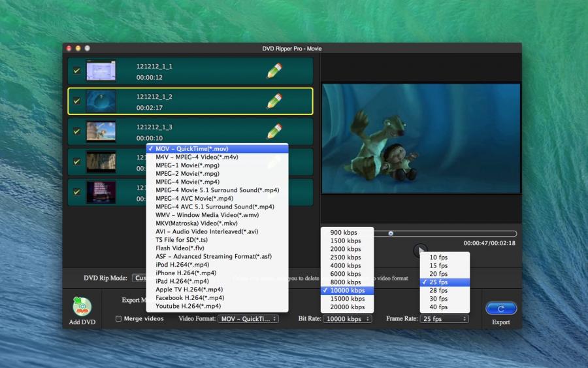Choose MPEG-2 Movie(*.mpg) from list

(x=217, y=174)
